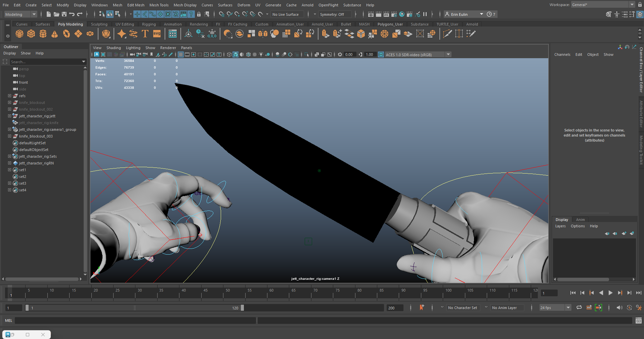
Task: Open the Render View window icon
Action: [x=371, y=14]
